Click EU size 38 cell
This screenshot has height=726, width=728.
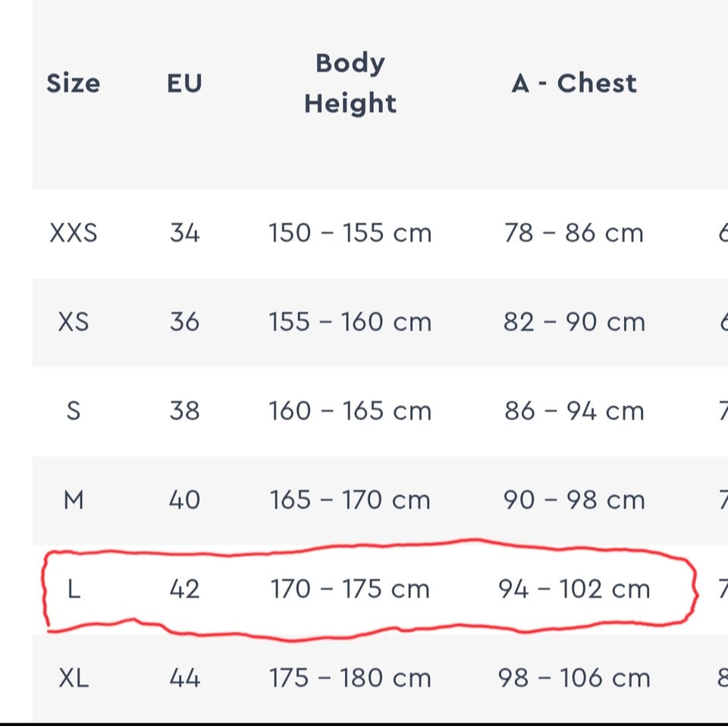click(x=184, y=411)
